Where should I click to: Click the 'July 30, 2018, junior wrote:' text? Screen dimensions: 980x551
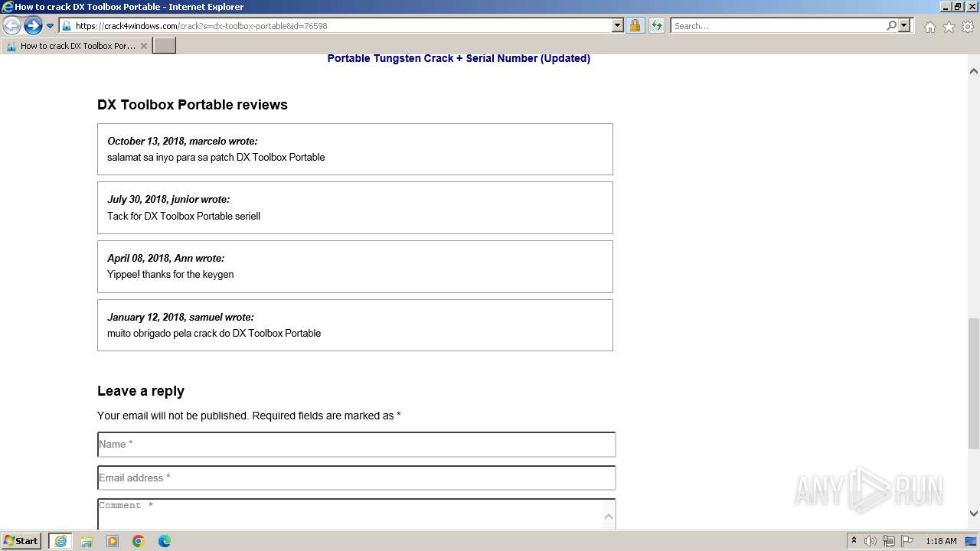[168, 199]
